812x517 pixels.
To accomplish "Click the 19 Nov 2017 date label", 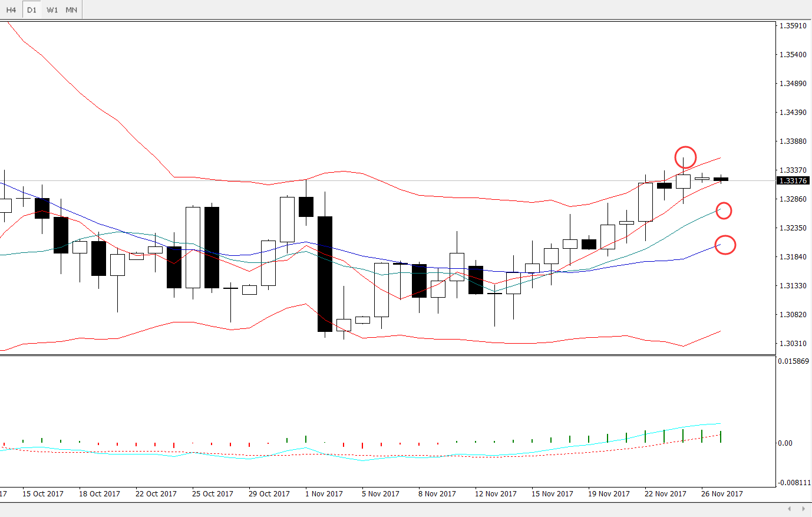I will [x=609, y=494].
